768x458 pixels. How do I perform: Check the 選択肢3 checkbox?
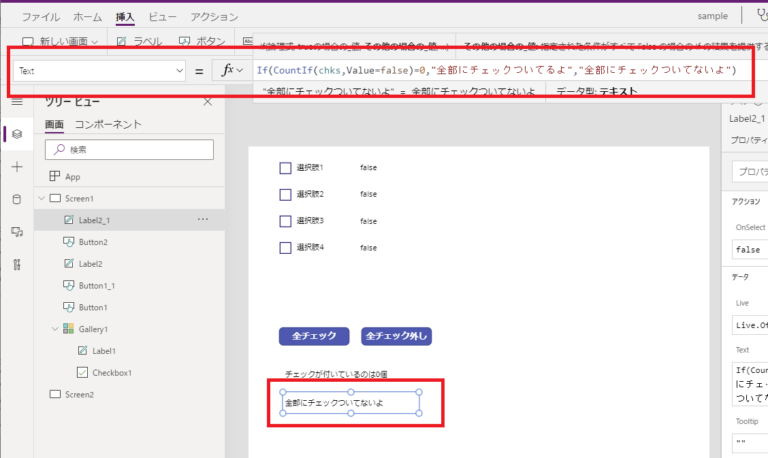(x=286, y=221)
